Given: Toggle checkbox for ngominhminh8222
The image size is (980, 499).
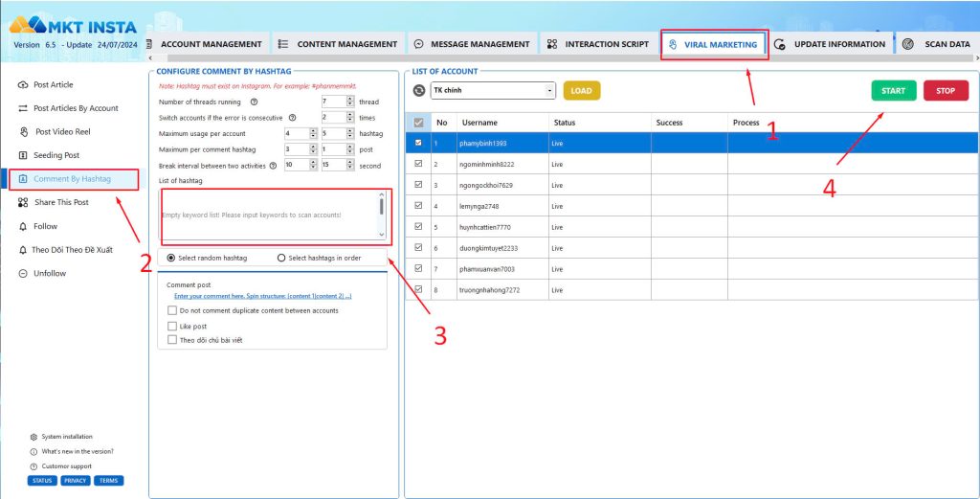Looking at the screenshot, I should point(419,164).
